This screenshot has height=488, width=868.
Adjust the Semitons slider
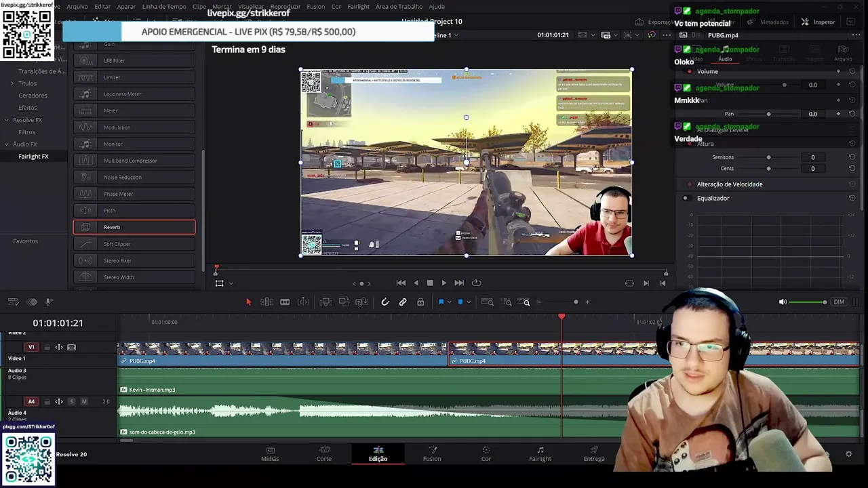768,157
